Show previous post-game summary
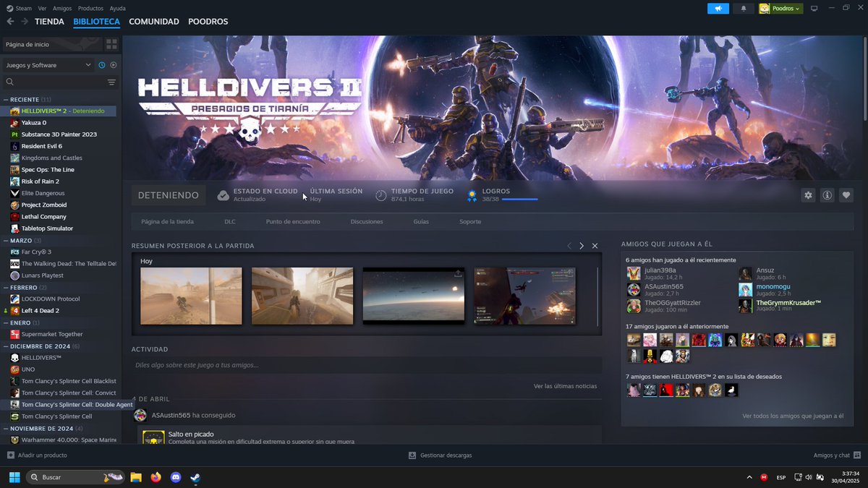The height and width of the screenshot is (488, 868). point(569,246)
